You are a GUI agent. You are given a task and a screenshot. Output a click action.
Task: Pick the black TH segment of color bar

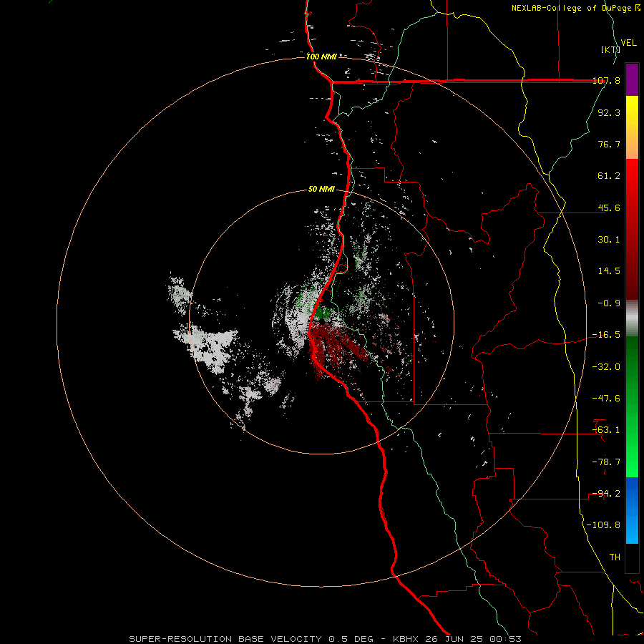click(x=632, y=557)
